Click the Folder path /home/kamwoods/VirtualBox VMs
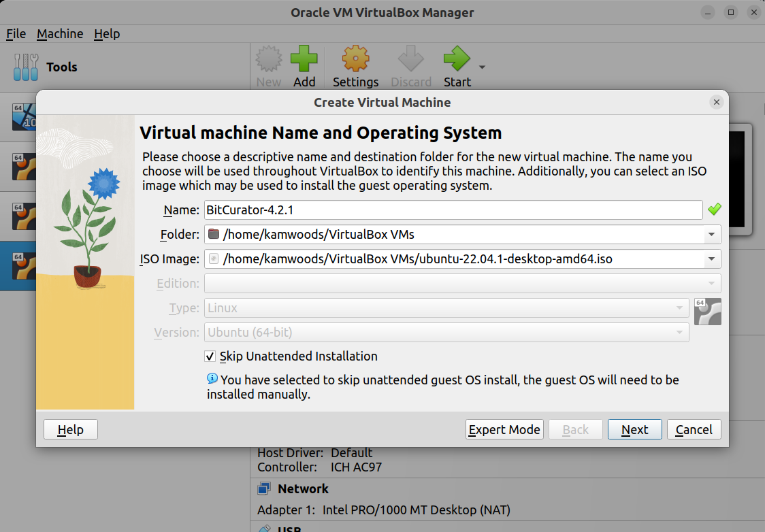This screenshot has height=532, width=765. pyautogui.click(x=319, y=235)
